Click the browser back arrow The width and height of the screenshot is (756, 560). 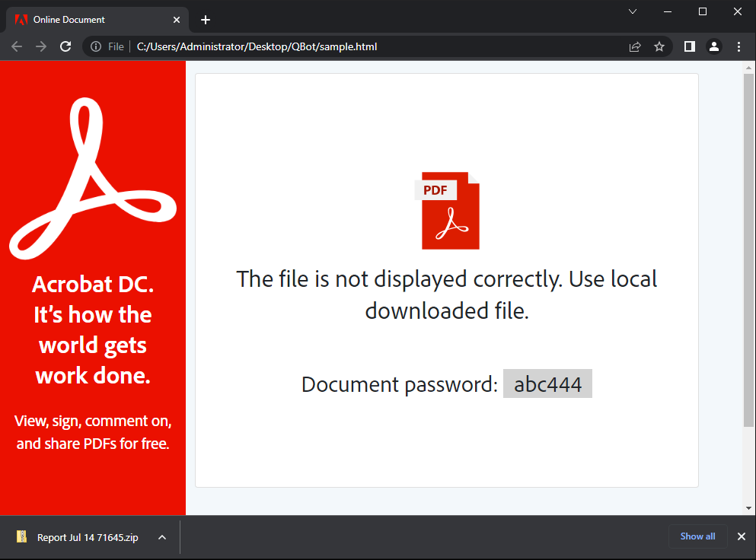pyautogui.click(x=17, y=46)
